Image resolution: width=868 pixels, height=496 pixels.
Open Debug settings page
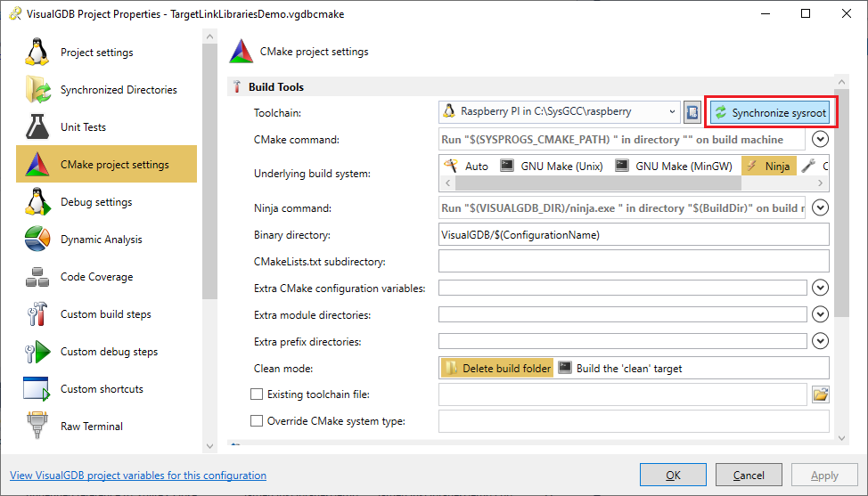[106, 202]
